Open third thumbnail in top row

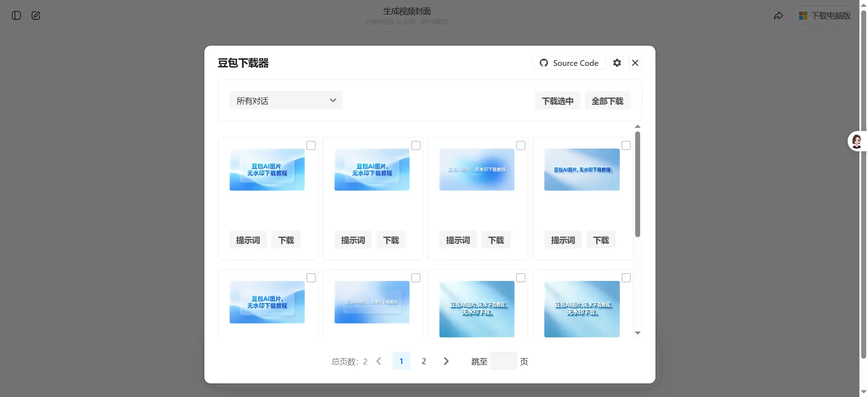tap(477, 169)
